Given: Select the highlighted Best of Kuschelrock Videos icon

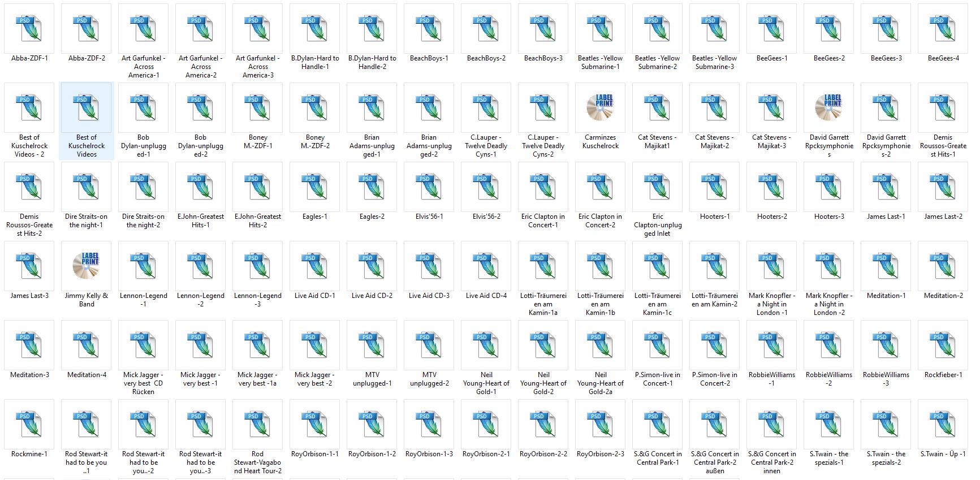Looking at the screenshot, I should click(87, 107).
